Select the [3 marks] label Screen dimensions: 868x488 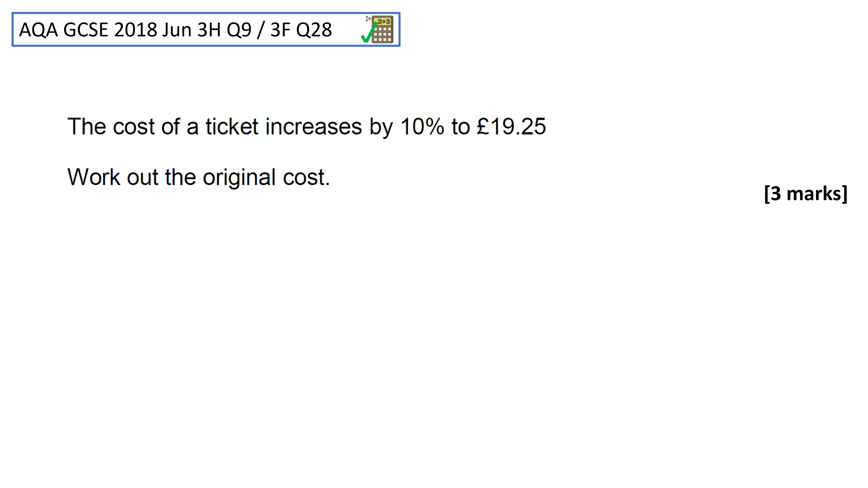point(805,194)
